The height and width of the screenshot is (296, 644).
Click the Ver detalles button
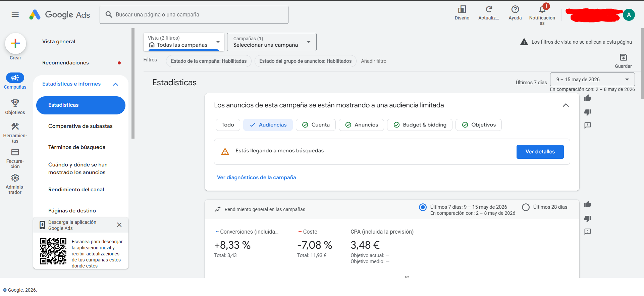540,152
